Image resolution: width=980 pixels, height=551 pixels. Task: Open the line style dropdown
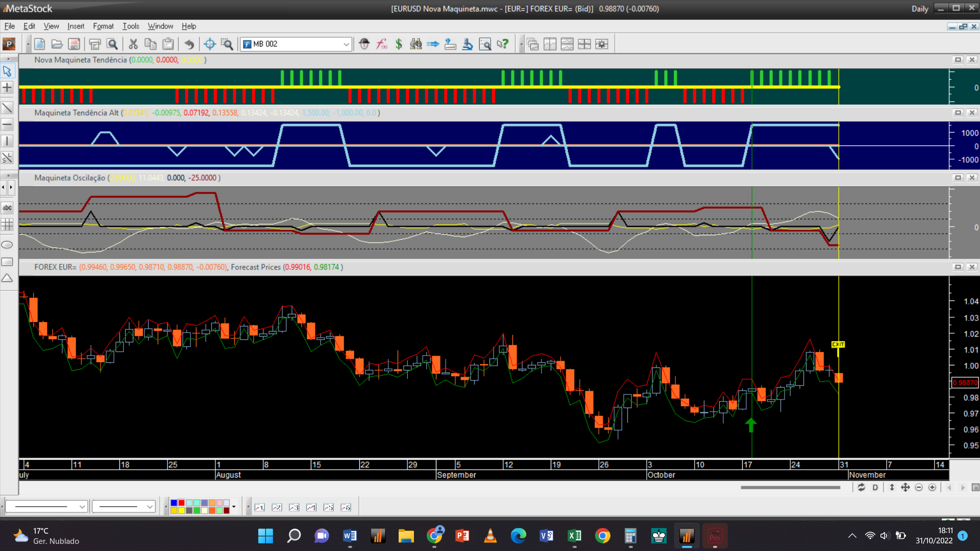(82, 507)
